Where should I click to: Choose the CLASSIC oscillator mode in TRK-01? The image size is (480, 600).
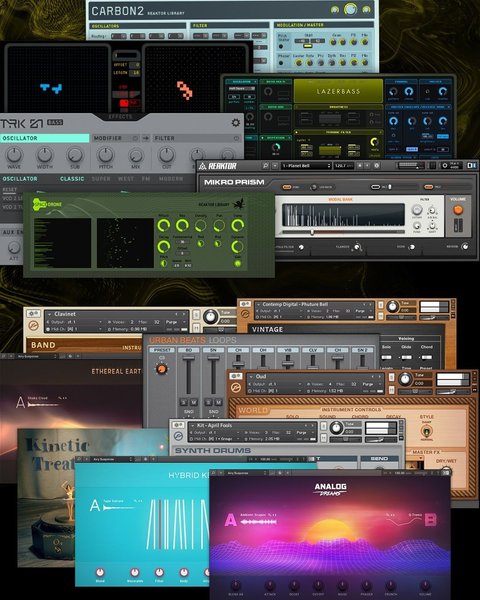[72, 179]
